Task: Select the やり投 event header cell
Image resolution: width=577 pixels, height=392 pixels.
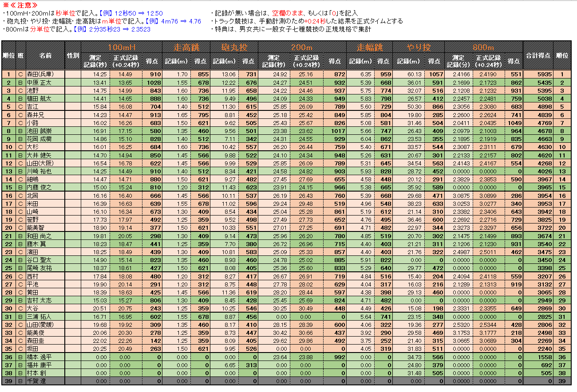Action: 419,47
